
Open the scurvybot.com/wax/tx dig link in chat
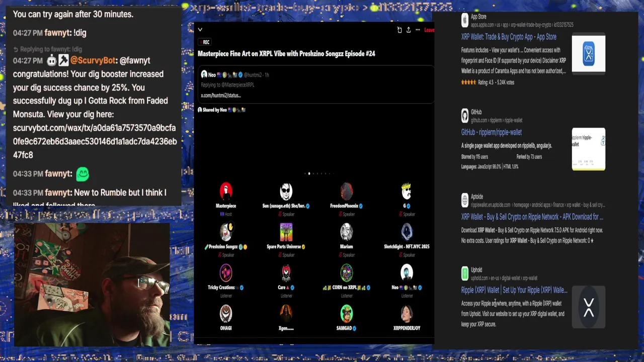click(x=95, y=141)
